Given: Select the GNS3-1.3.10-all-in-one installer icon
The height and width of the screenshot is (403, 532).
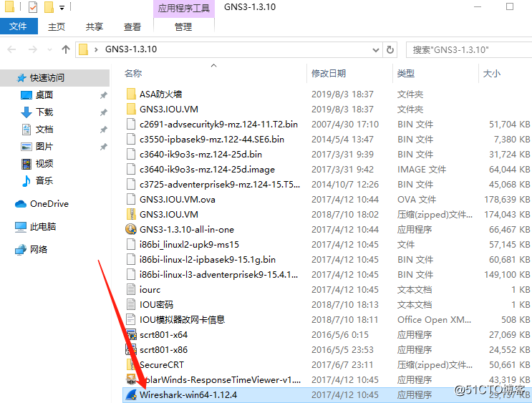Looking at the screenshot, I should (131, 229).
